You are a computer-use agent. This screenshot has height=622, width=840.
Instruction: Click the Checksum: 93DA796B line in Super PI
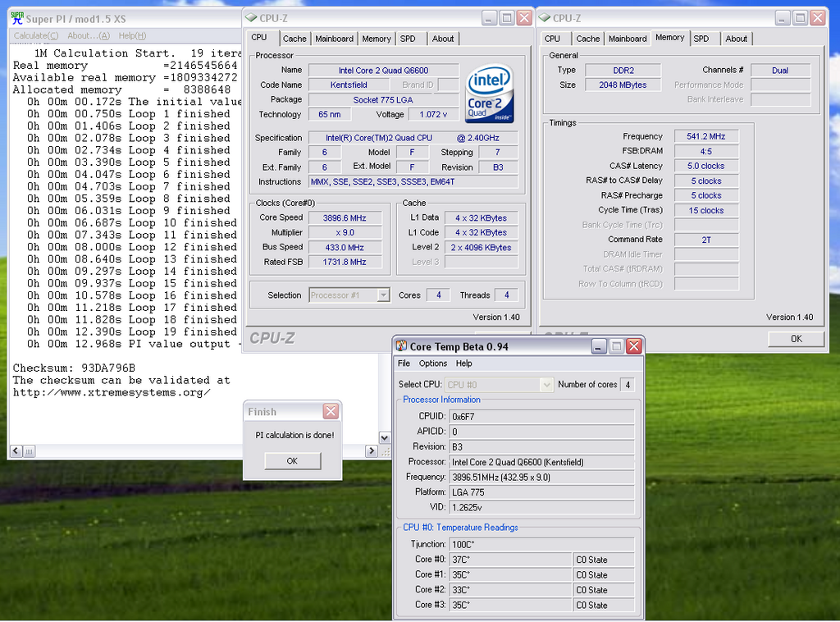pos(74,368)
